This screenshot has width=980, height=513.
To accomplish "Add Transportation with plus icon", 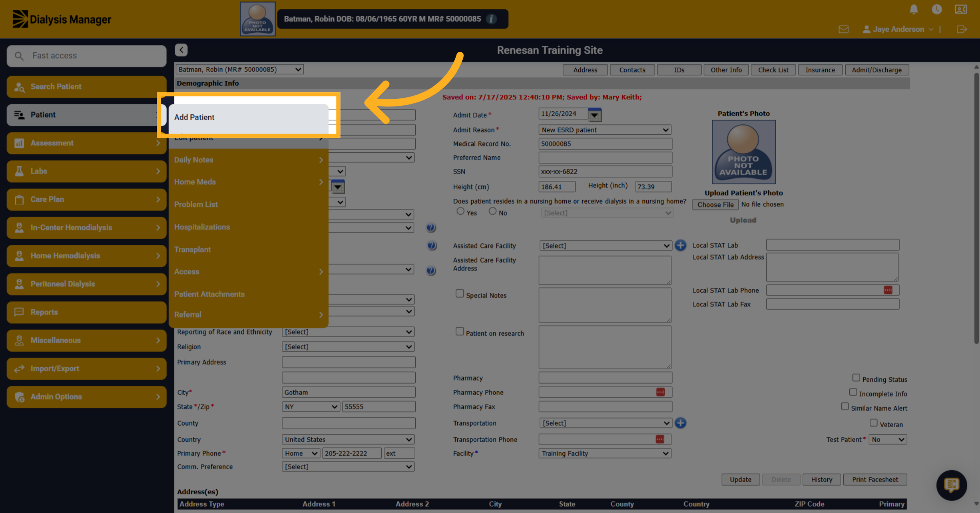I will (x=680, y=423).
